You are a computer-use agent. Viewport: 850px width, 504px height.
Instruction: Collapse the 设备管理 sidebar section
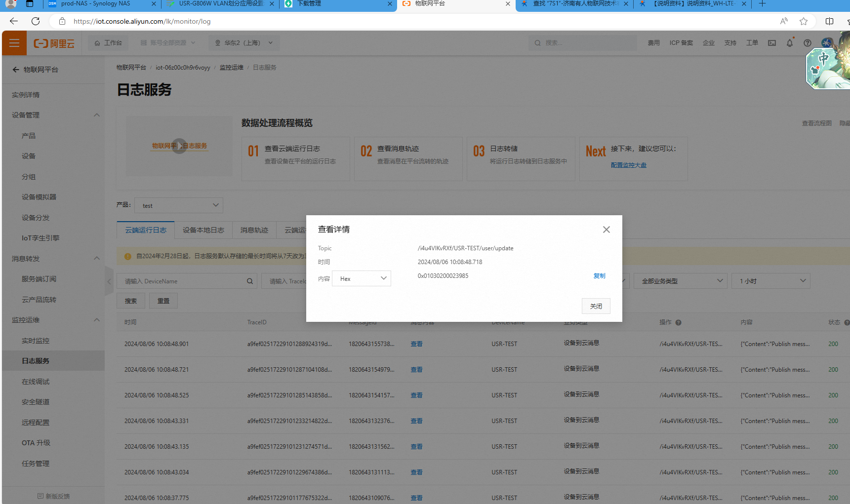pyautogui.click(x=97, y=115)
